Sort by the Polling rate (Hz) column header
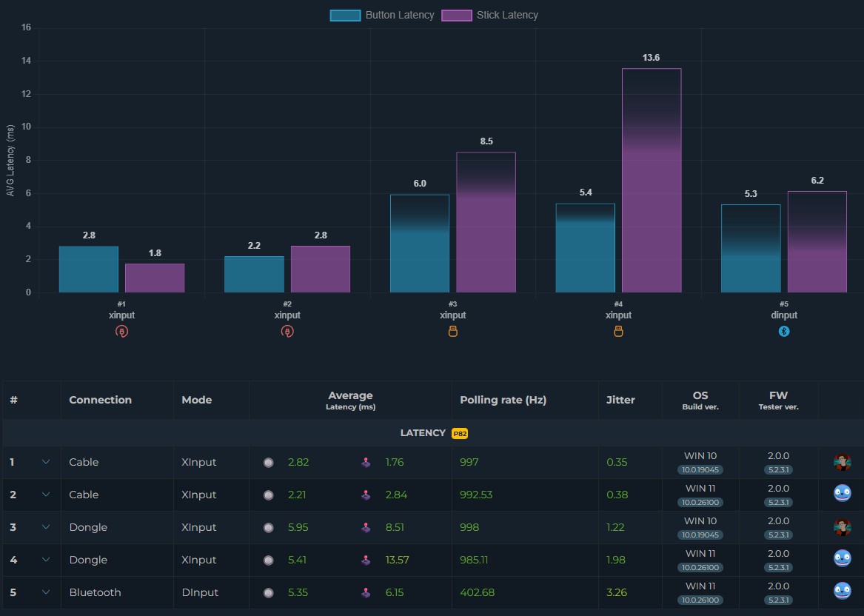This screenshot has width=864, height=616. [x=503, y=400]
